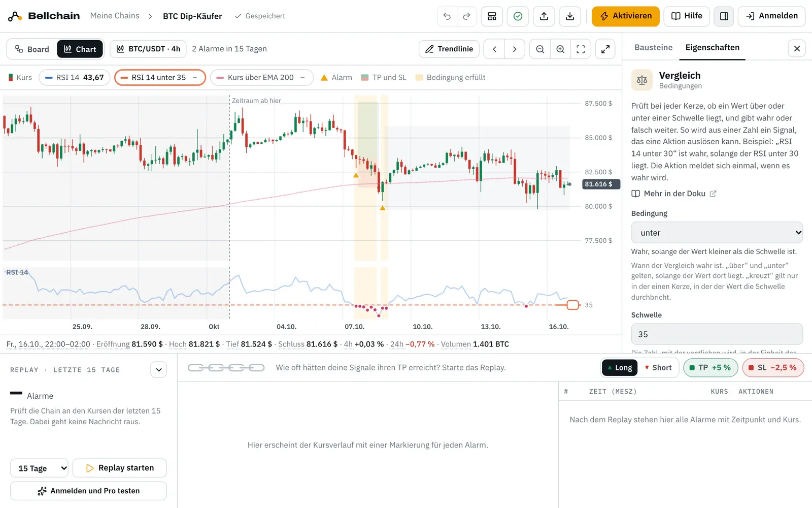The width and height of the screenshot is (812, 508).
Task: Click the download icon
Action: pos(569,16)
